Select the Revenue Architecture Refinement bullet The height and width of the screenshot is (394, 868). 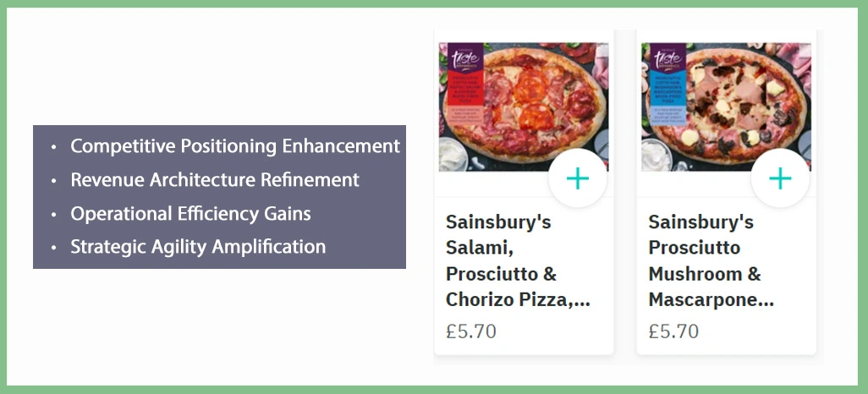(x=214, y=180)
